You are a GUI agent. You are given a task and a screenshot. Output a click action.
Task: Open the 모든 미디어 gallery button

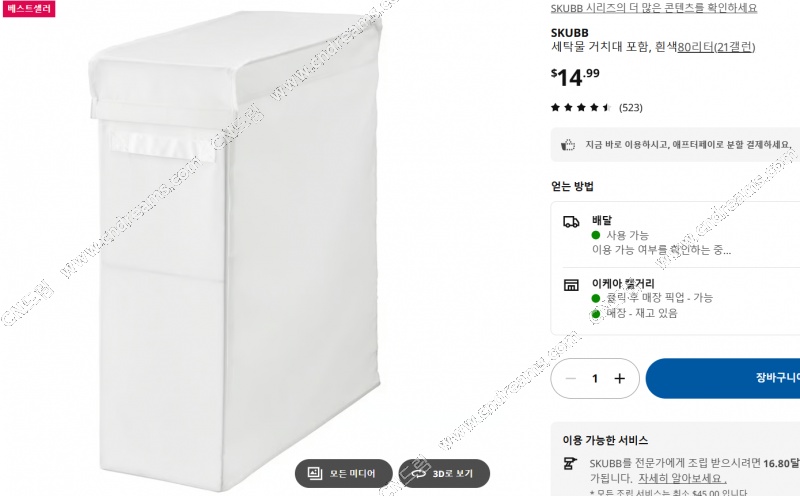pos(343,474)
